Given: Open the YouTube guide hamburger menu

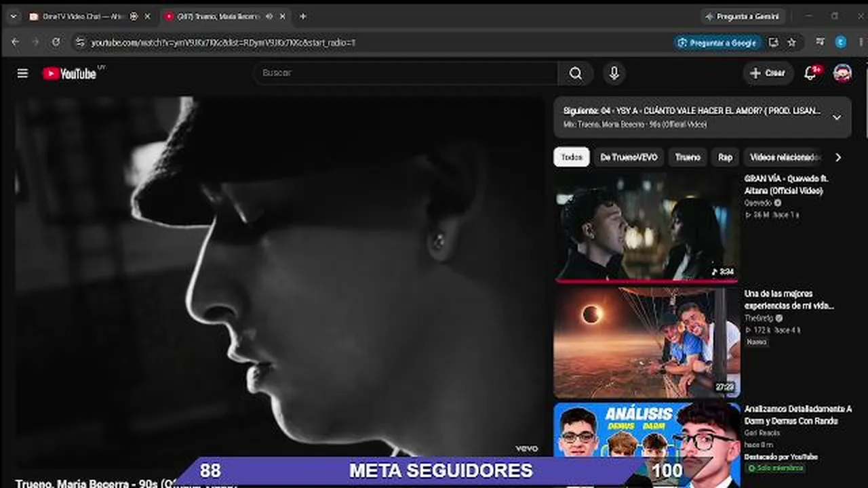Looking at the screenshot, I should (22, 73).
